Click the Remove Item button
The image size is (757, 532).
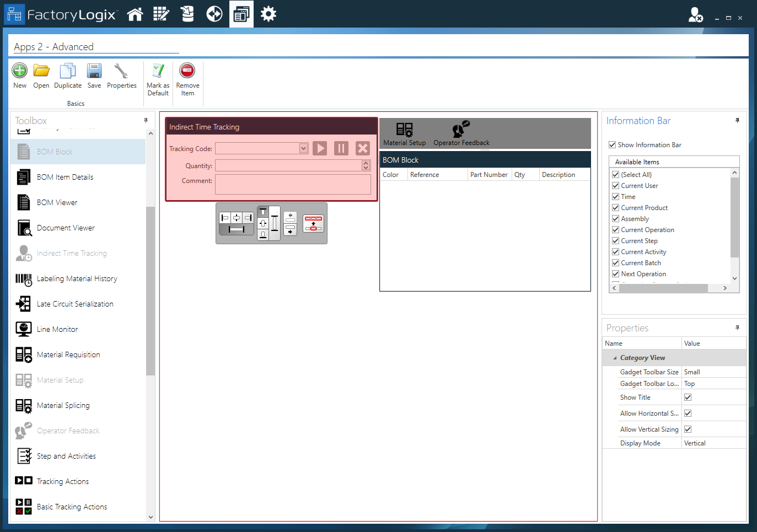pos(187,76)
